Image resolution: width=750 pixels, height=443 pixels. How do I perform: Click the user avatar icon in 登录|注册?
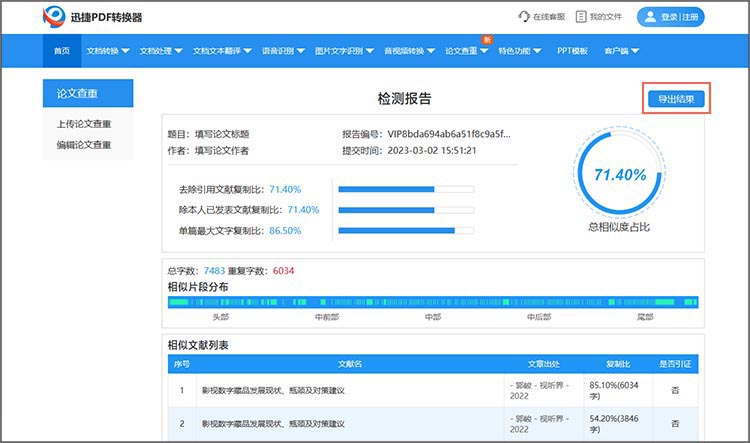point(650,17)
